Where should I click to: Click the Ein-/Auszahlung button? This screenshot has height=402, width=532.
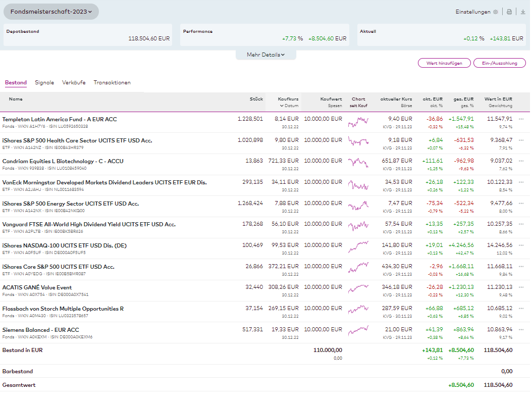pyautogui.click(x=499, y=63)
